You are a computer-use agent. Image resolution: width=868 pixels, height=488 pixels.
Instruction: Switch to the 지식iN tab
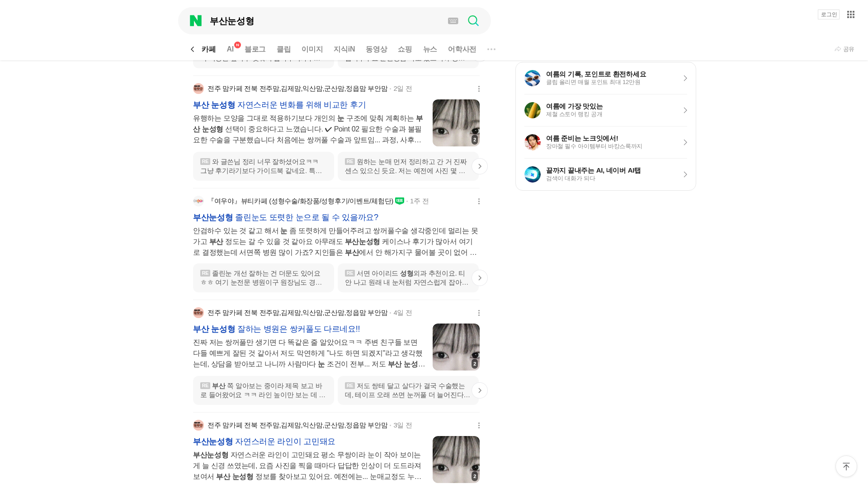[344, 49]
